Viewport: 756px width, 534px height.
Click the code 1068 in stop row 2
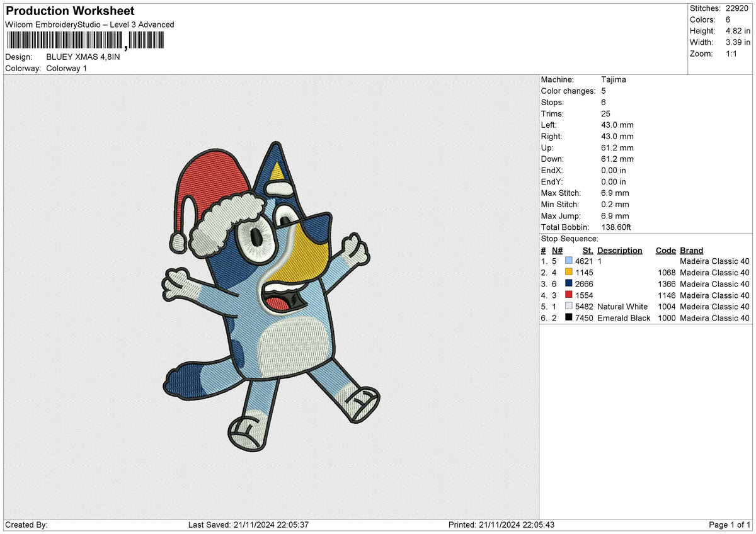pyautogui.click(x=666, y=273)
